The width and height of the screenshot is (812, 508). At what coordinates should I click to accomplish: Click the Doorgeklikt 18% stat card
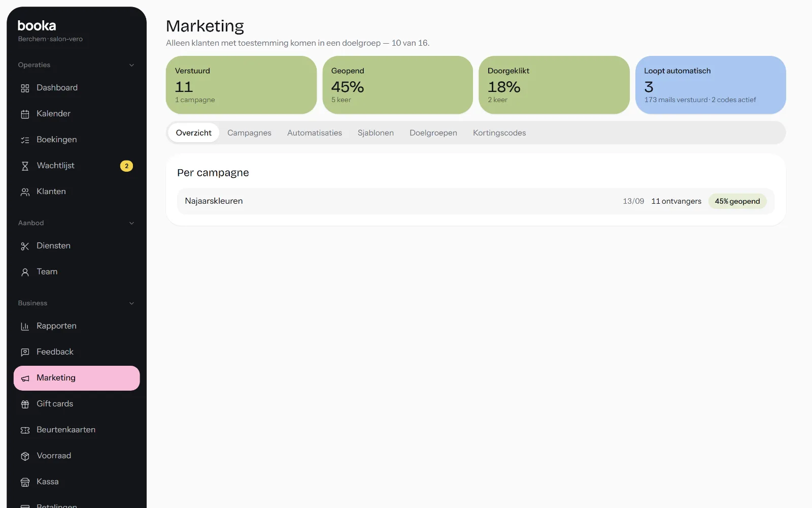point(554,85)
